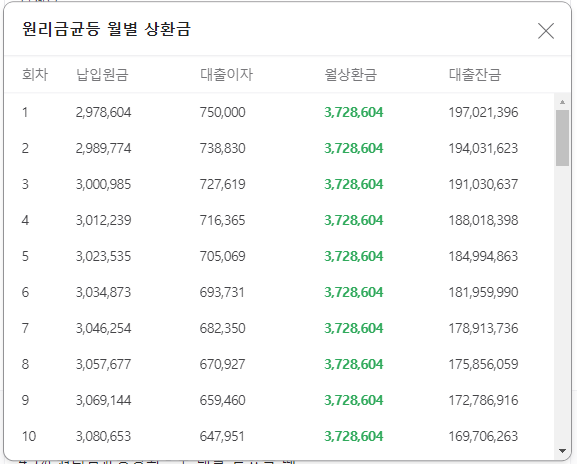
Task: Click green 3,728,604 in installment 5 row
Action: coord(354,256)
